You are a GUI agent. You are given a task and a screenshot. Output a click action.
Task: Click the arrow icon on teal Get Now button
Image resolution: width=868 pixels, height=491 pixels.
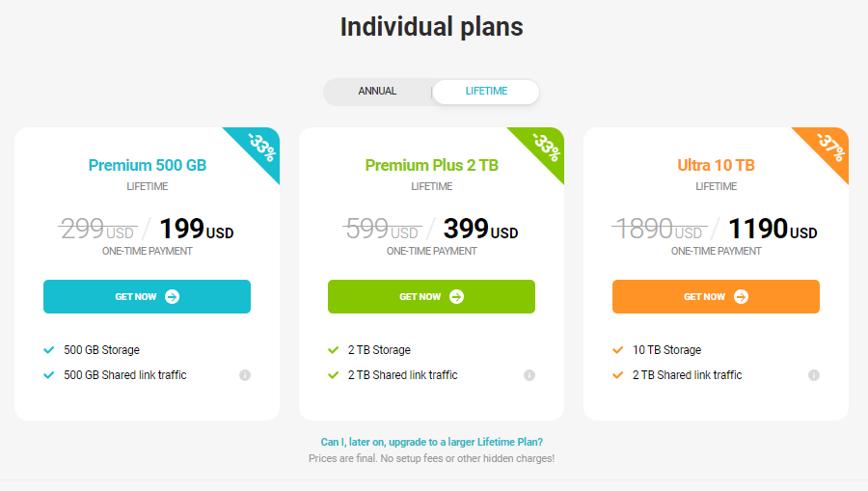pos(172,297)
